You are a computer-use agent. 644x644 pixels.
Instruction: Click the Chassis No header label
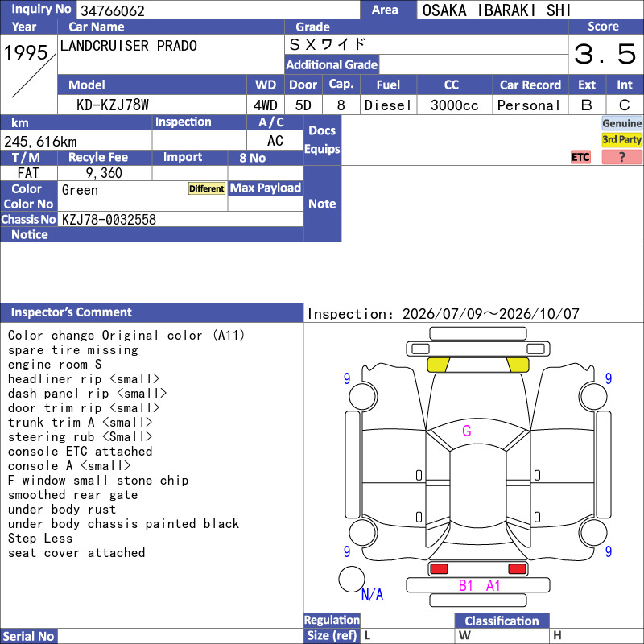[x=28, y=219]
